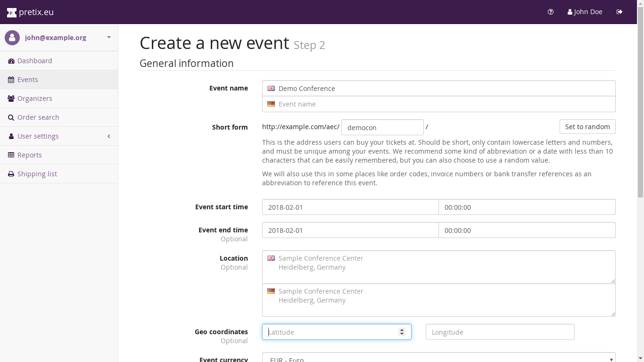Image resolution: width=644 pixels, height=362 pixels.
Task: Focus the Longitude input field
Action: click(500, 332)
